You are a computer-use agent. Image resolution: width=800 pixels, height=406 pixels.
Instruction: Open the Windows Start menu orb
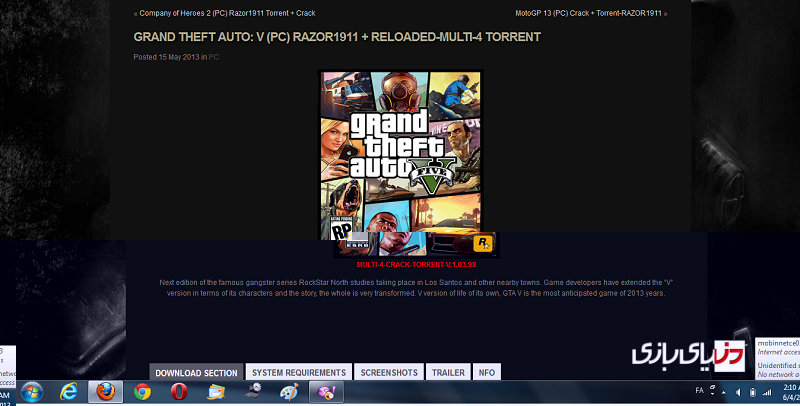click(32, 392)
